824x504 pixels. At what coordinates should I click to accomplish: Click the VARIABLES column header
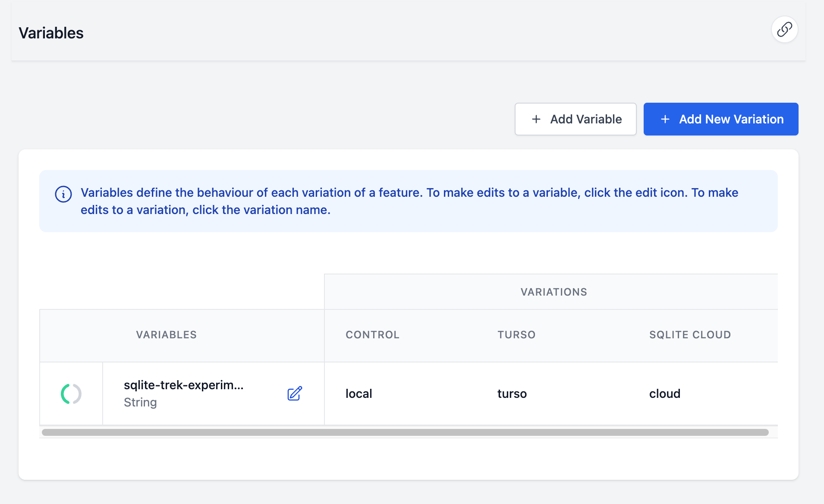(166, 335)
